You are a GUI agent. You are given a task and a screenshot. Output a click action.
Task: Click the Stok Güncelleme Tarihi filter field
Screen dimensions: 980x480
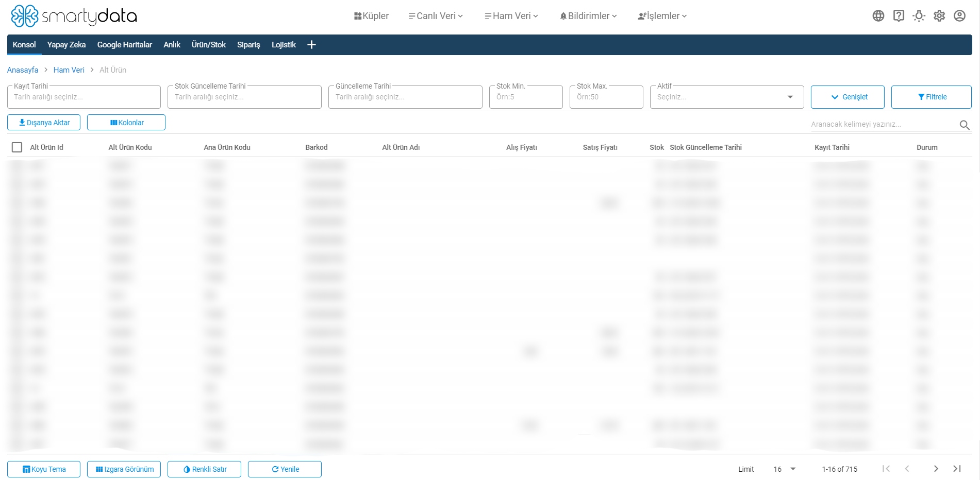click(245, 97)
